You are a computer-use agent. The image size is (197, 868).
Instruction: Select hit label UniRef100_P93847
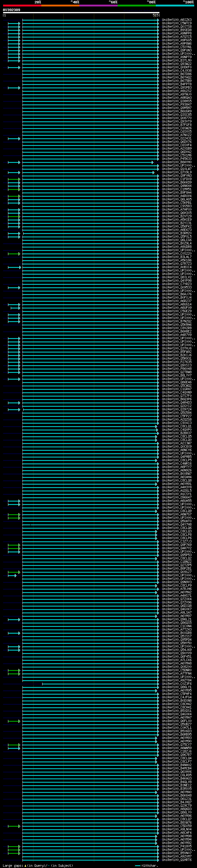[x=177, y=104]
